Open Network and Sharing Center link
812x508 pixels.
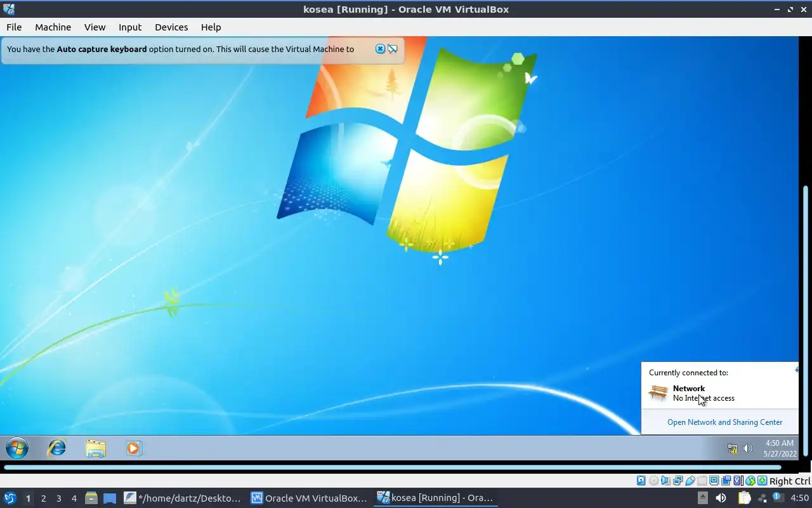click(x=724, y=422)
